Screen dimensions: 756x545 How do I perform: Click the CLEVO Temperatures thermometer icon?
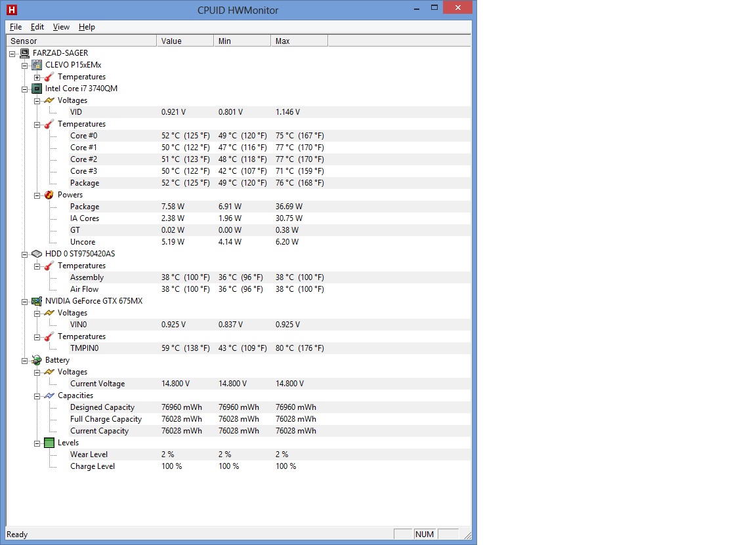tap(49, 77)
